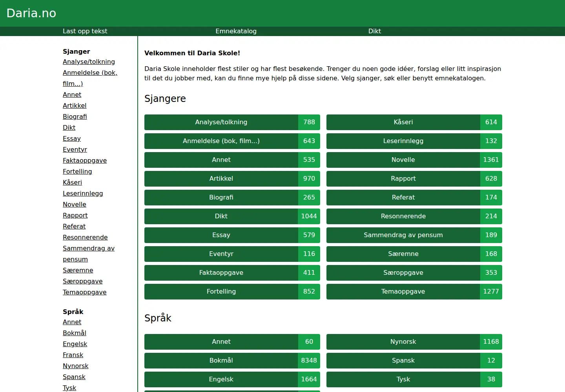This screenshot has height=392, width=565.
Task: Select the Biografi sidebar link
Action: tap(75, 117)
